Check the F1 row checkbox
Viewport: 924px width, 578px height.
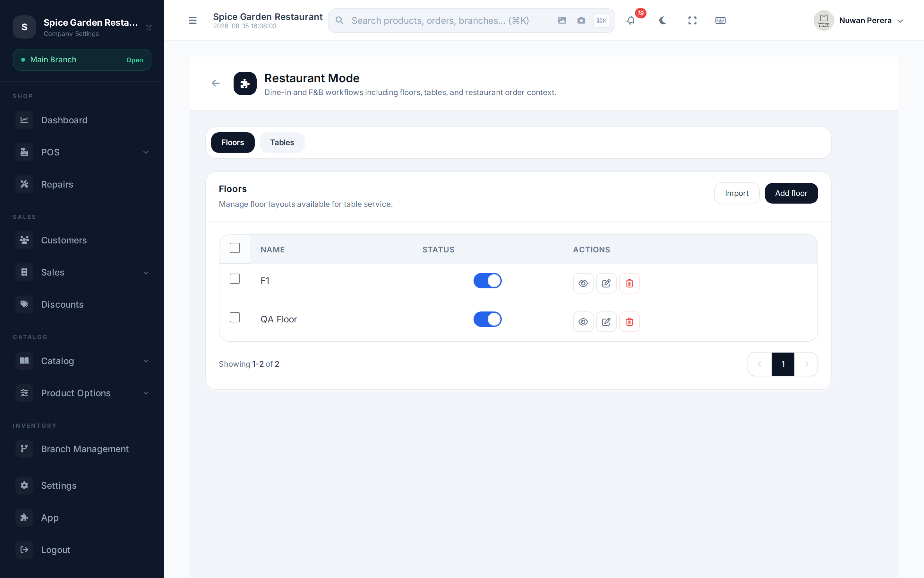[235, 279]
